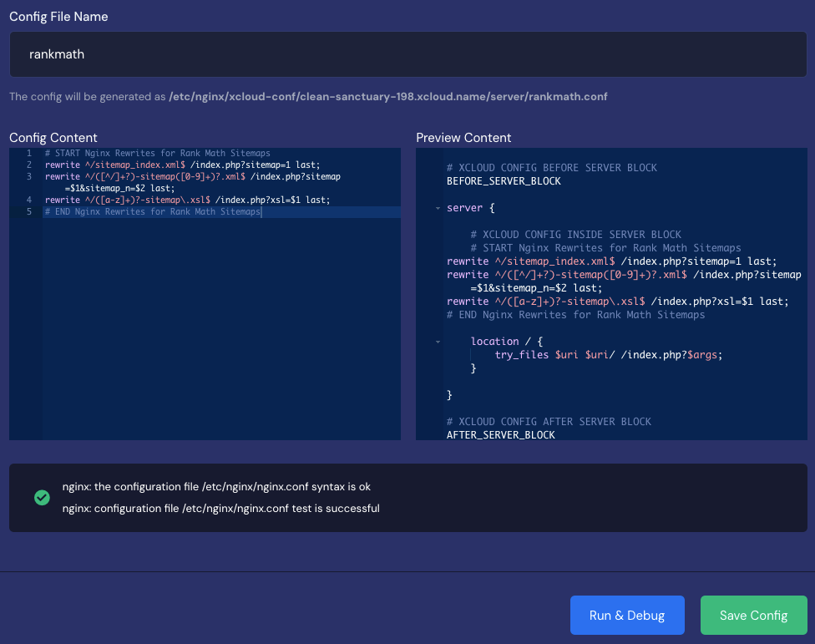Click the Save Config button
This screenshot has width=815, height=644.
click(754, 615)
